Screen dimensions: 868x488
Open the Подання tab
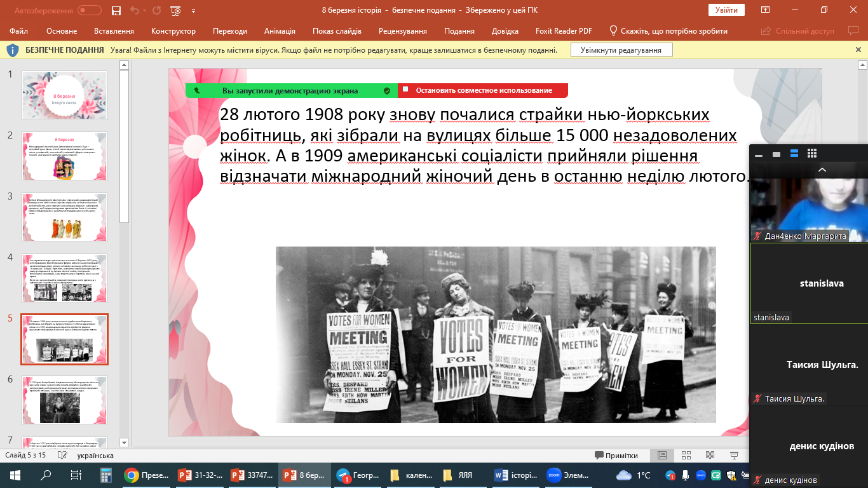click(459, 31)
